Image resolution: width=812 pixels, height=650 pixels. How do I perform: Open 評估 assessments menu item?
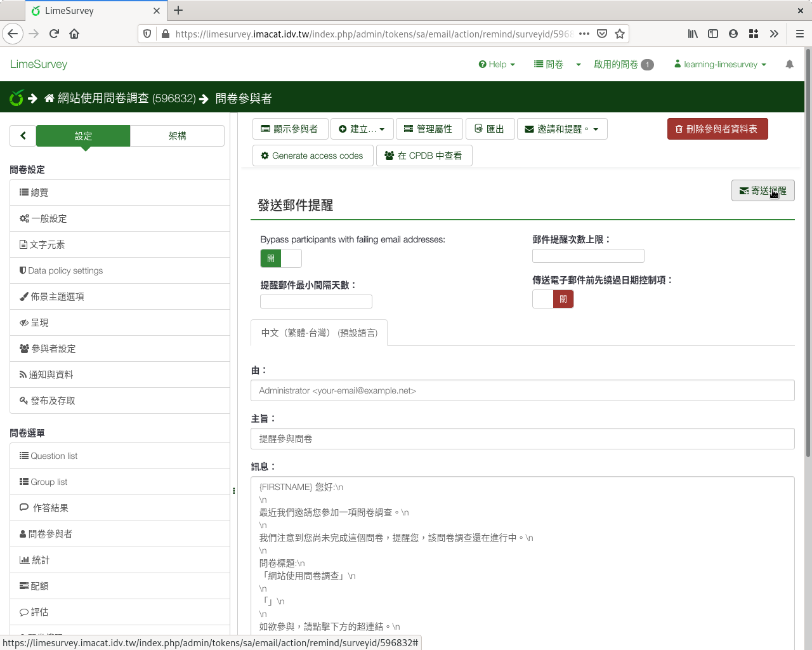click(x=120, y=612)
